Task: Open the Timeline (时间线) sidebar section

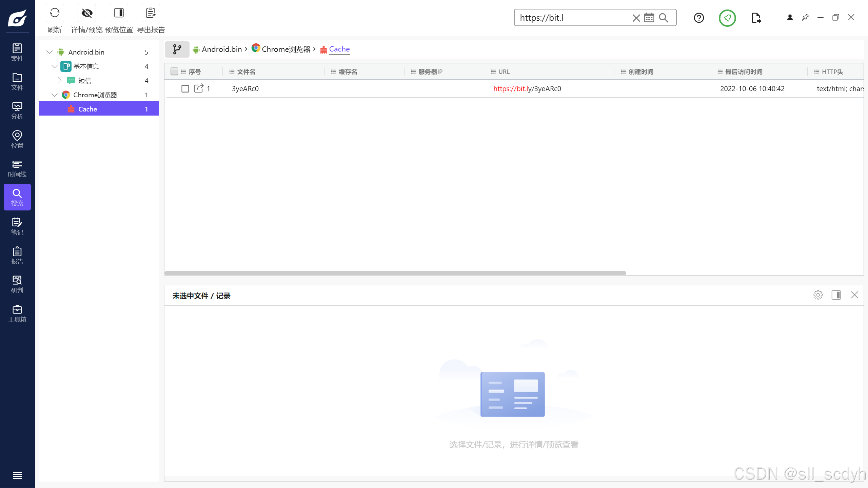Action: (17, 168)
